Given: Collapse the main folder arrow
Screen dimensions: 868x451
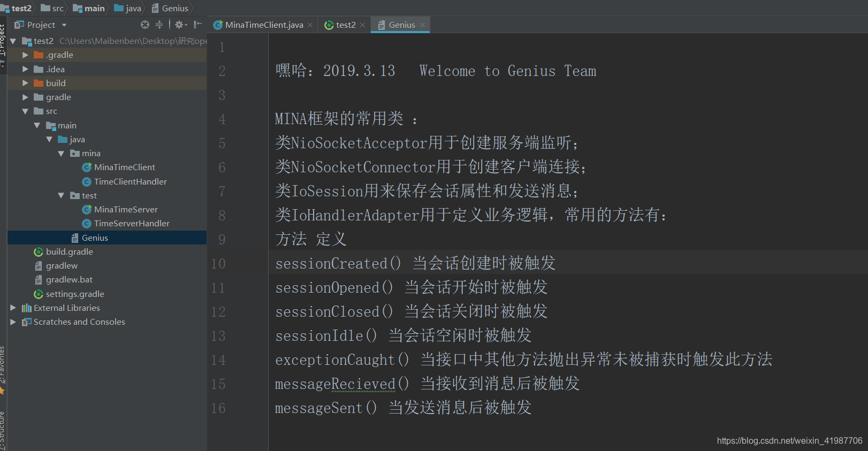Looking at the screenshot, I should pos(37,125).
